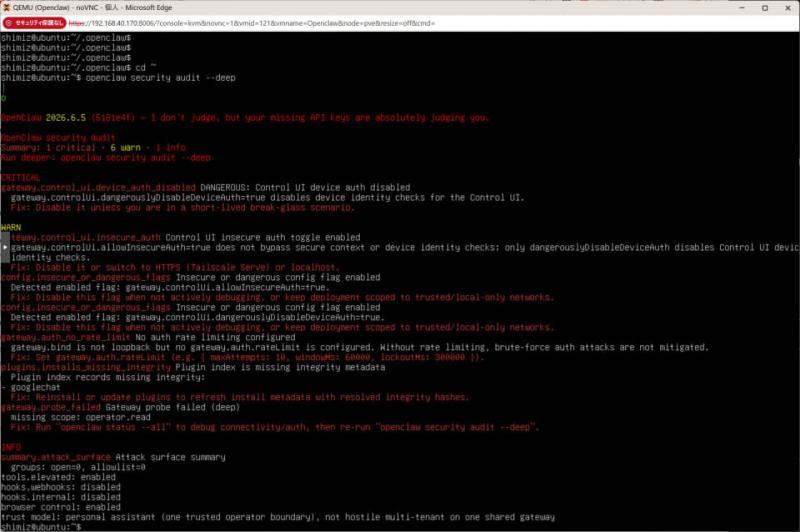800x532 pixels.
Task: Click 'Attack surface summary' text
Action: point(170,458)
